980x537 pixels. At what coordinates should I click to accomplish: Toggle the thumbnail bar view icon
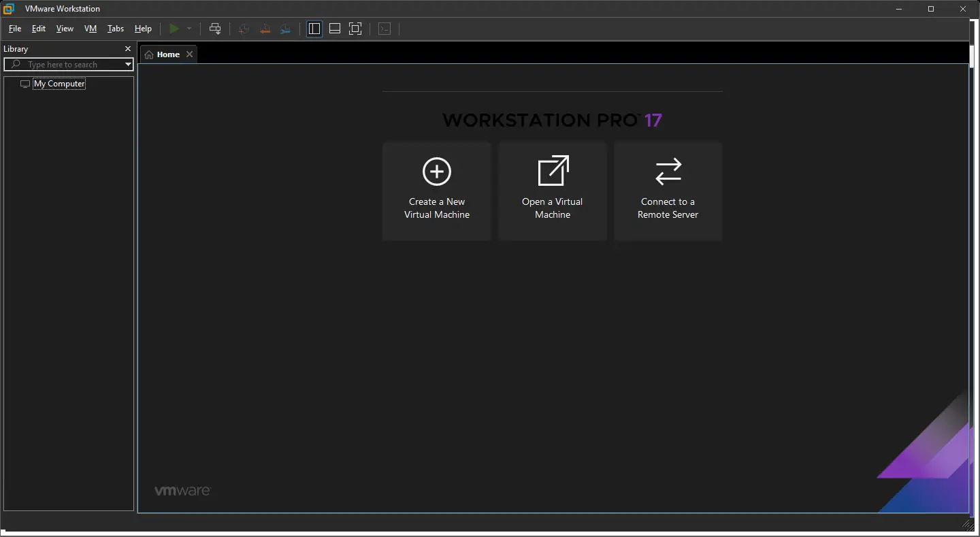click(x=335, y=29)
